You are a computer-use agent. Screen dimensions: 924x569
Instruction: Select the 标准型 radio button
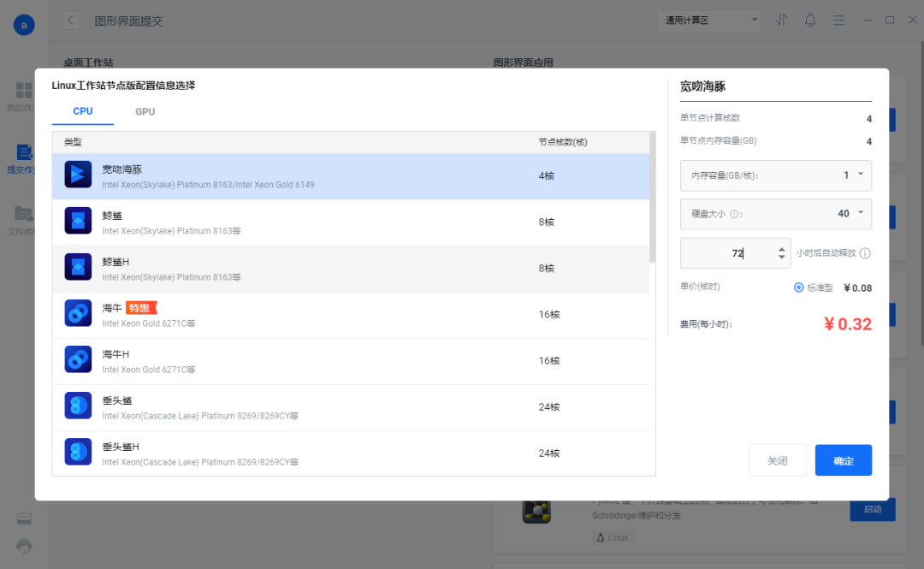(x=798, y=287)
